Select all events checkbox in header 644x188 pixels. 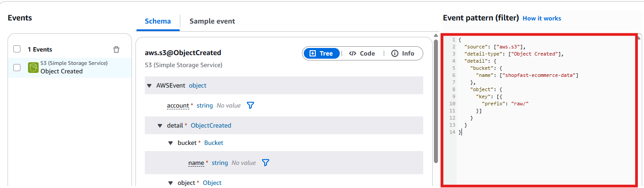17,49
